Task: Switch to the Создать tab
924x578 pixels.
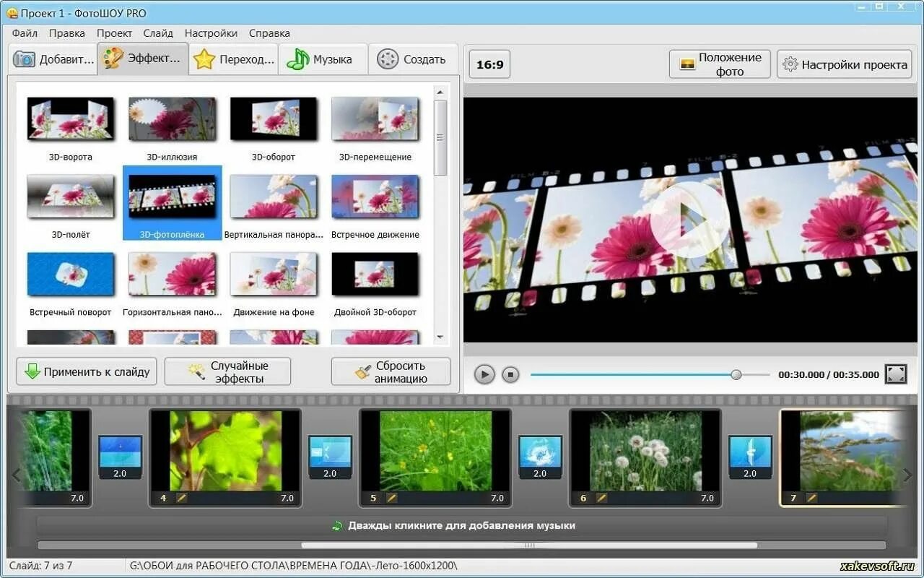Action: point(413,59)
